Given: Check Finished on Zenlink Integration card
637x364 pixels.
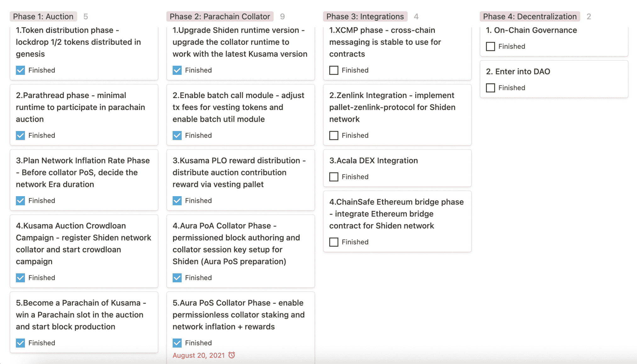Looking at the screenshot, I should [334, 135].
